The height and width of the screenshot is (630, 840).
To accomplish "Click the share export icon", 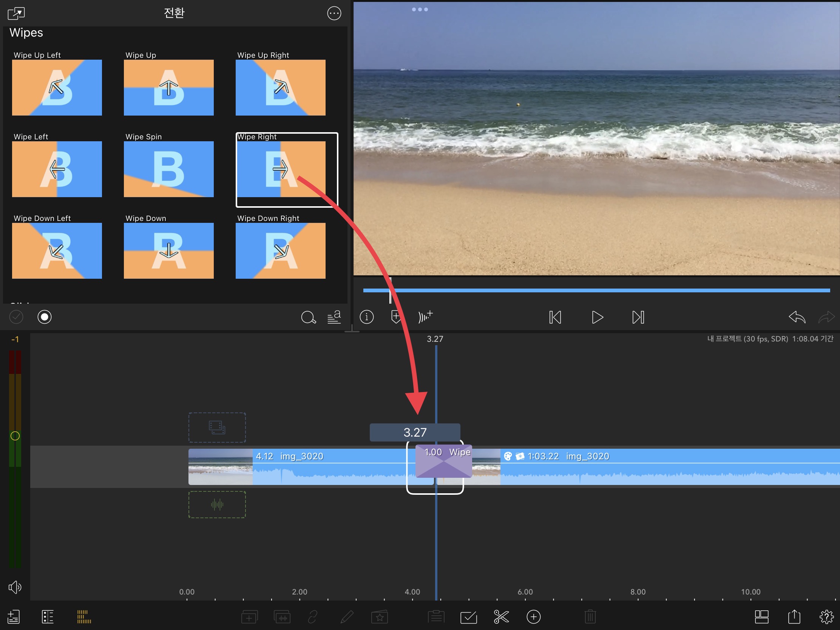I will tap(794, 617).
